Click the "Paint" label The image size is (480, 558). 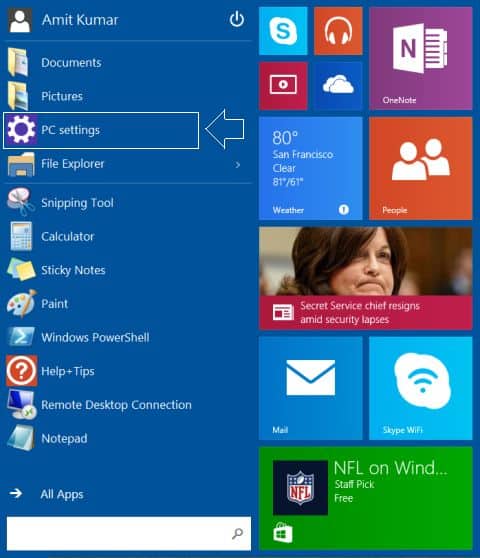tap(54, 304)
